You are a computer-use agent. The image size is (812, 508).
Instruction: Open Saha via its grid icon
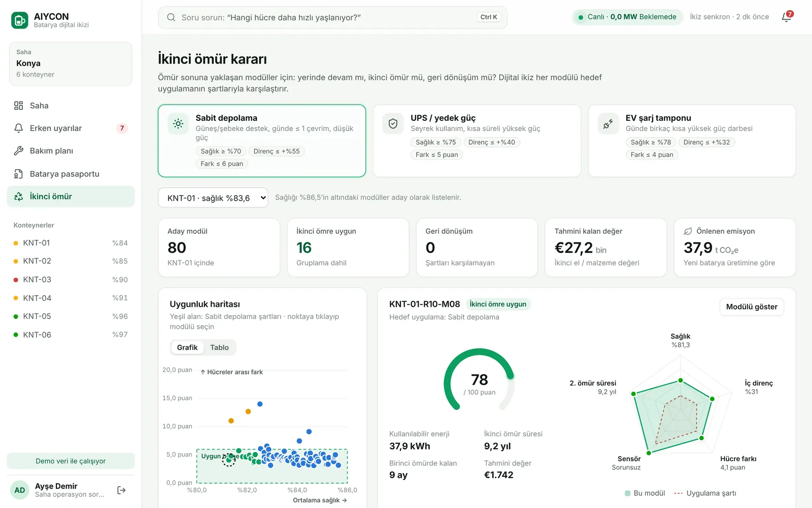coord(19,106)
